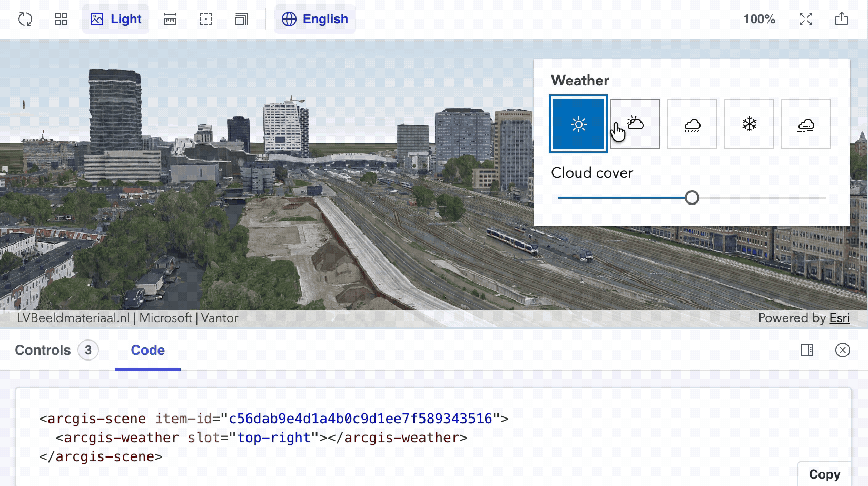
Task: Refresh the scene preview
Action: (25, 19)
